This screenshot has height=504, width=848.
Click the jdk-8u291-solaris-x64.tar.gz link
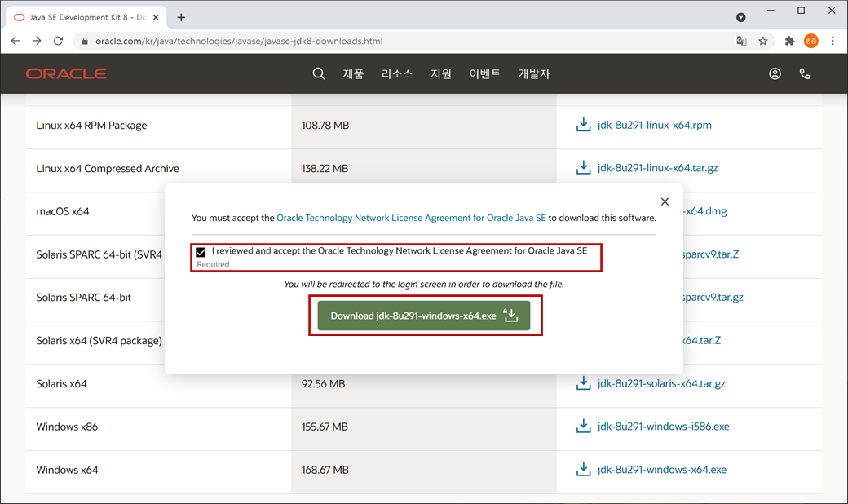(x=661, y=383)
